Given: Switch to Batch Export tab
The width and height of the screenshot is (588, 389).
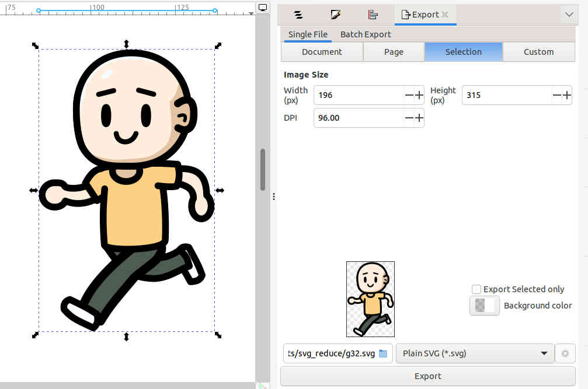Looking at the screenshot, I should (366, 34).
